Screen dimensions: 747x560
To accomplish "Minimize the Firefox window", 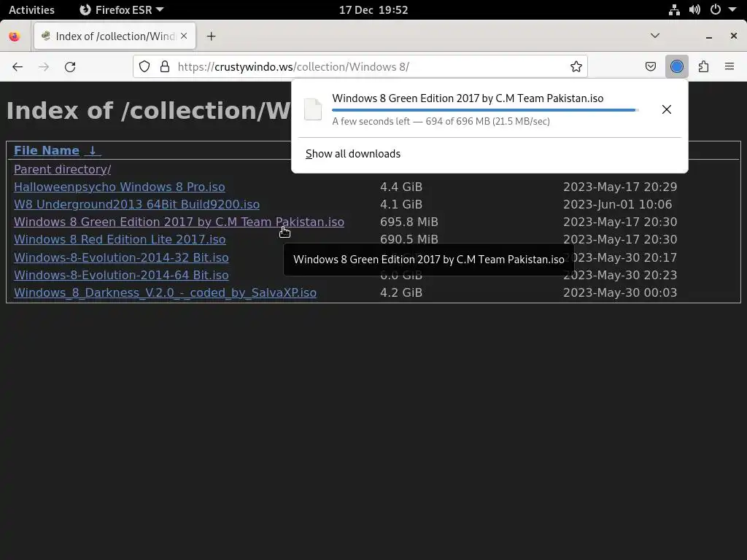I will [x=709, y=36].
